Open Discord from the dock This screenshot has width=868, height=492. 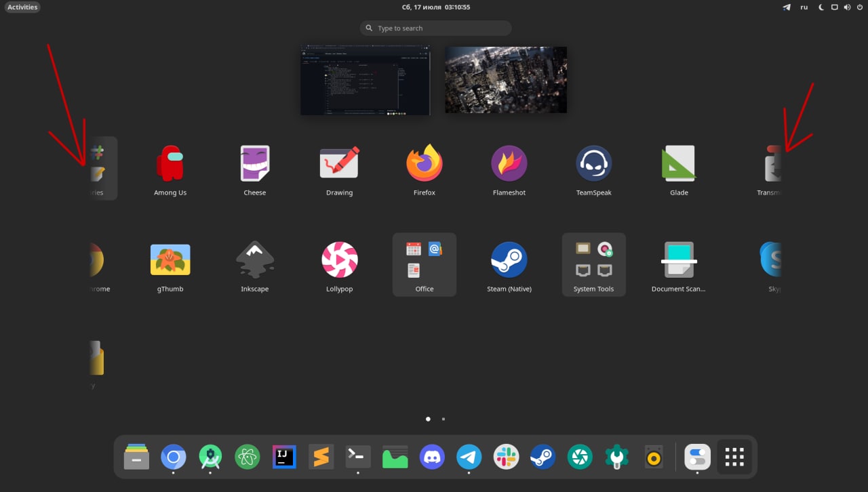pyautogui.click(x=432, y=457)
